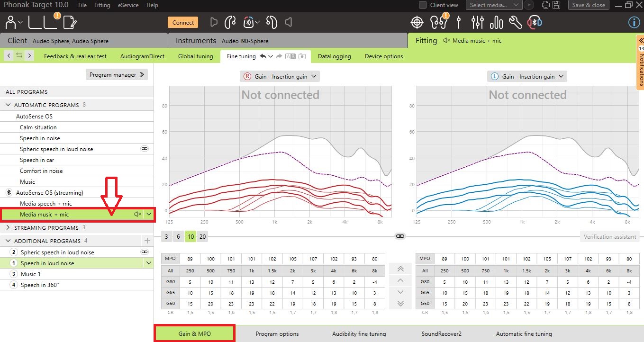Open the Program manager button

[x=117, y=74]
